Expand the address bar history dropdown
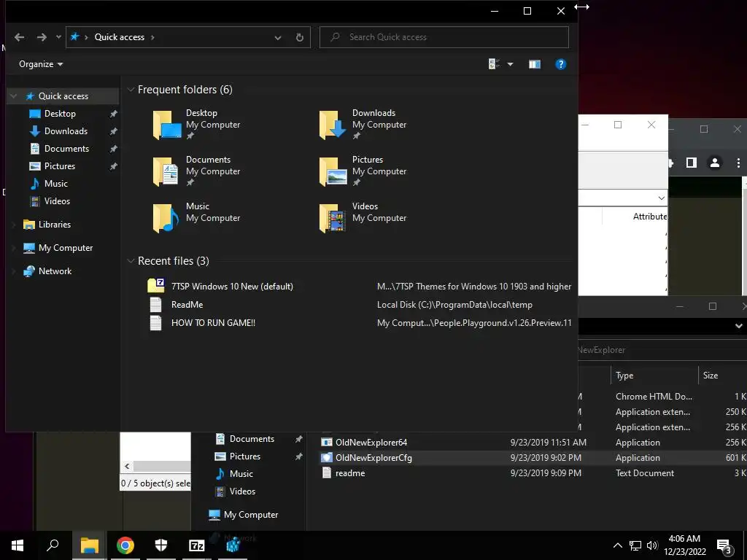The width and height of the screenshot is (747, 560). point(278,37)
